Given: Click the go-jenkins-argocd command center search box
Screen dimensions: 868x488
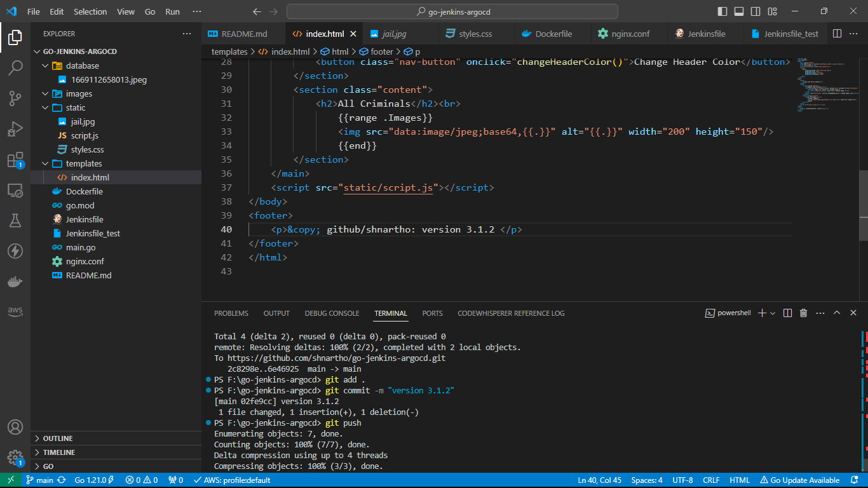Looking at the screenshot, I should pyautogui.click(x=452, y=11).
